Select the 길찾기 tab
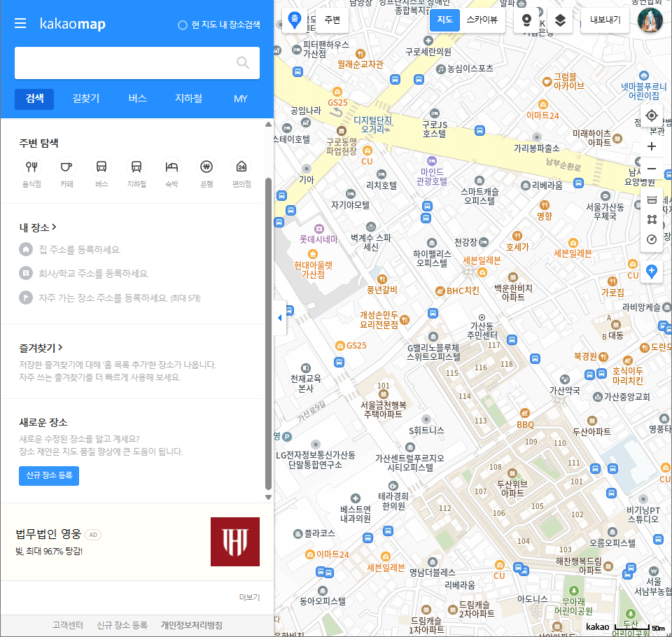This screenshot has width=672, height=637. click(85, 99)
